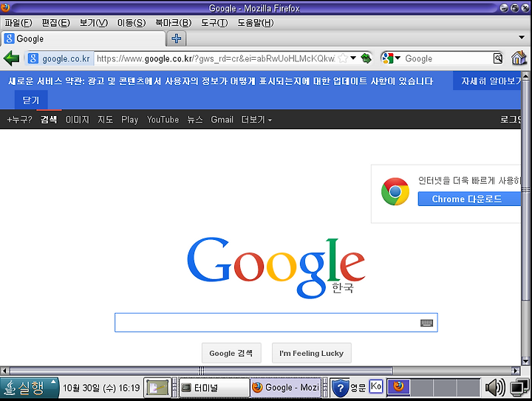Open the volume speaker icon
The image size is (532, 401).
(x=494, y=388)
